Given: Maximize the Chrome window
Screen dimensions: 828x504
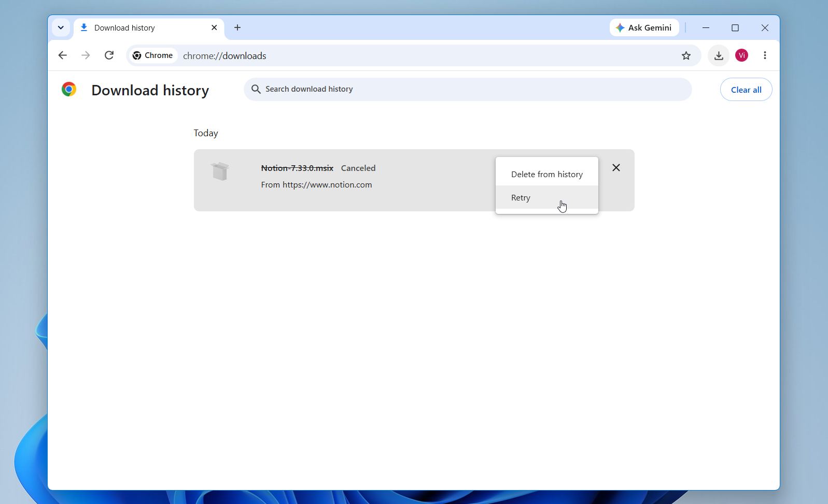Looking at the screenshot, I should 735,28.
